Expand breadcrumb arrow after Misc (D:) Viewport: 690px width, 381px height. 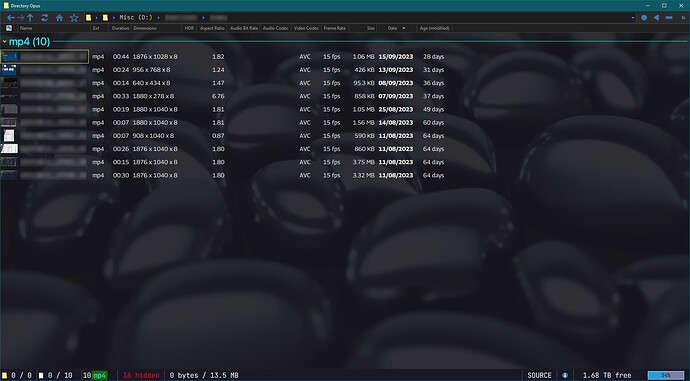coord(158,18)
